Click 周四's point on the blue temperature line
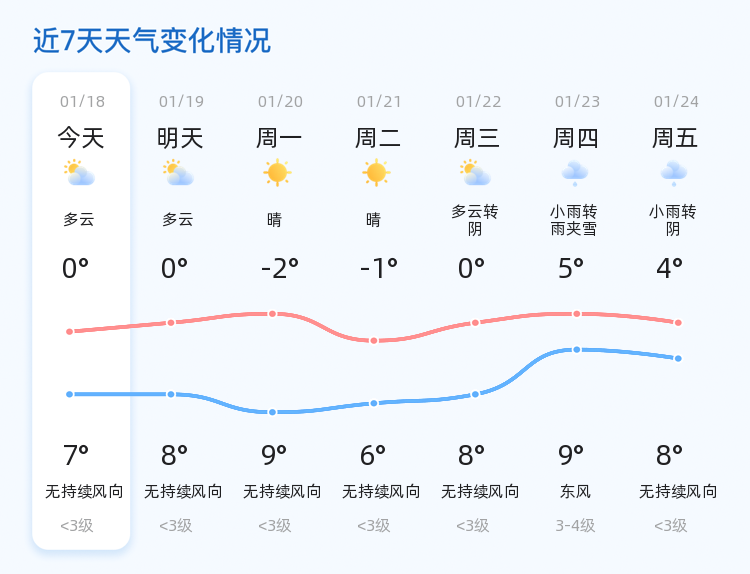The width and height of the screenshot is (750, 574). (x=576, y=350)
